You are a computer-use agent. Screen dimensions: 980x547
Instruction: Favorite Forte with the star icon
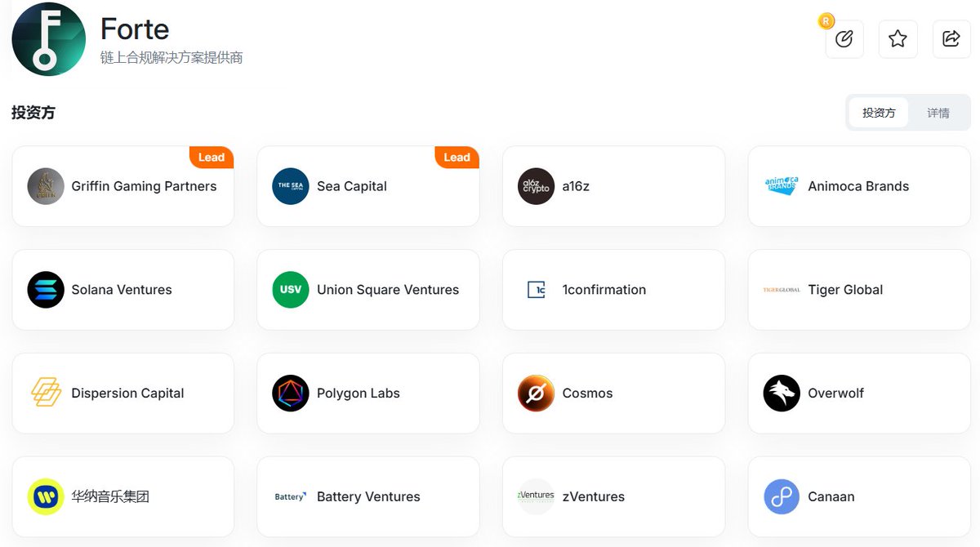[898, 38]
